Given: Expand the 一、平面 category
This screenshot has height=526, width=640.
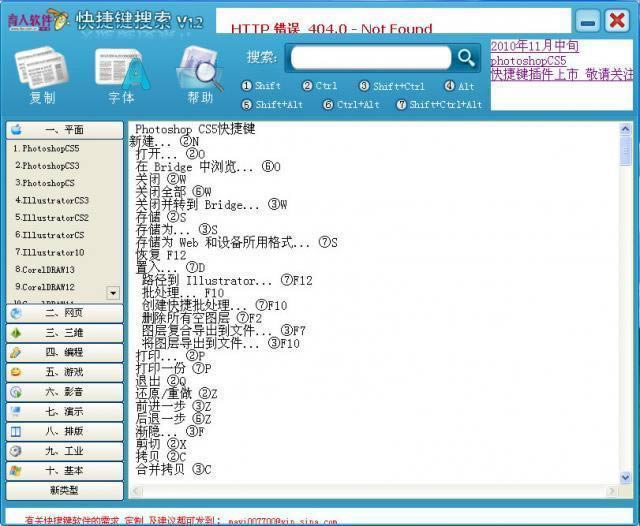Looking at the screenshot, I should 64,130.
